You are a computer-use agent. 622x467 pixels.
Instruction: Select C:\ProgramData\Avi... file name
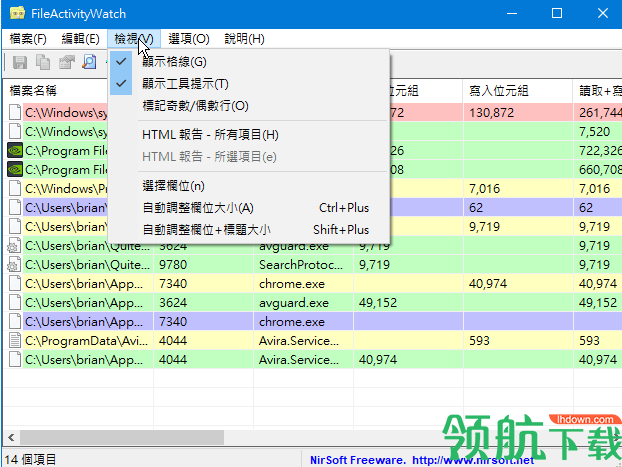(87, 341)
